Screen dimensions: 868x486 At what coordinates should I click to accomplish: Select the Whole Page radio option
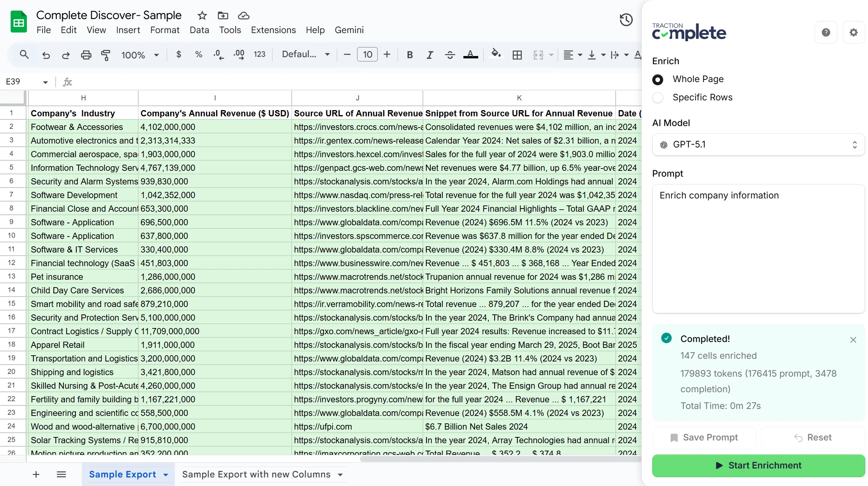[658, 79]
